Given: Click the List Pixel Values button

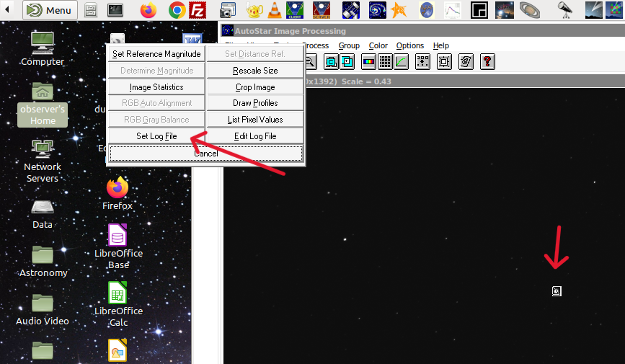Looking at the screenshot, I should (255, 120).
